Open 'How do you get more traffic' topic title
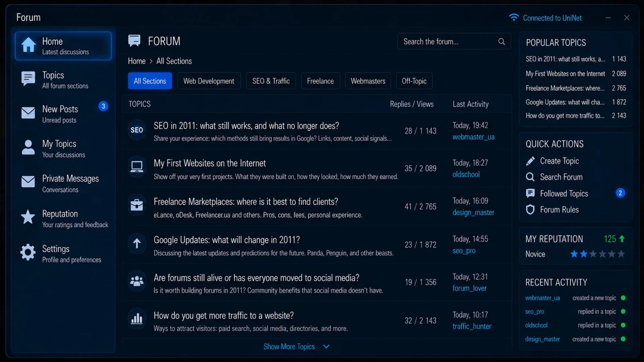 click(x=223, y=316)
